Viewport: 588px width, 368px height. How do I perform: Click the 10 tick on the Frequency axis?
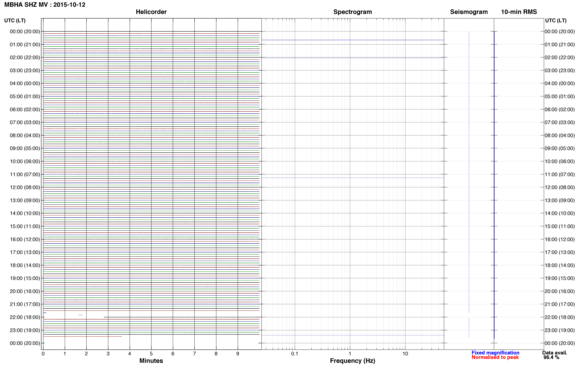tap(405, 354)
